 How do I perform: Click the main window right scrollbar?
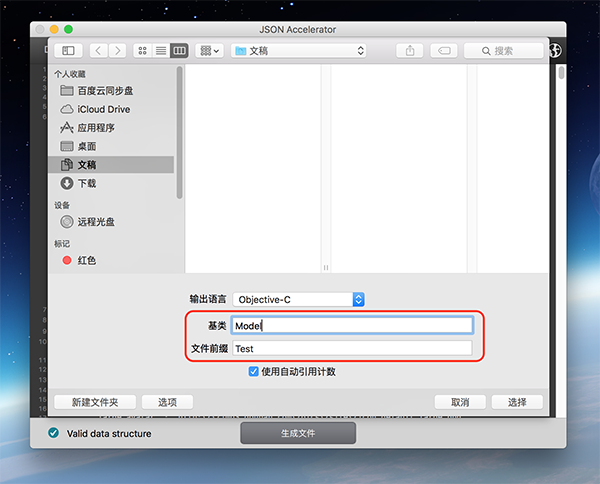tap(561, 73)
